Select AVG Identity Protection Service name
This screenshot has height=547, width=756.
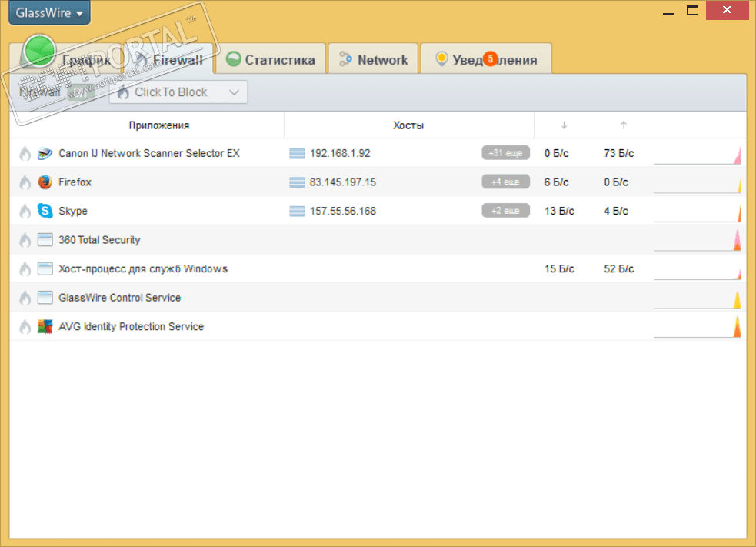click(x=132, y=327)
